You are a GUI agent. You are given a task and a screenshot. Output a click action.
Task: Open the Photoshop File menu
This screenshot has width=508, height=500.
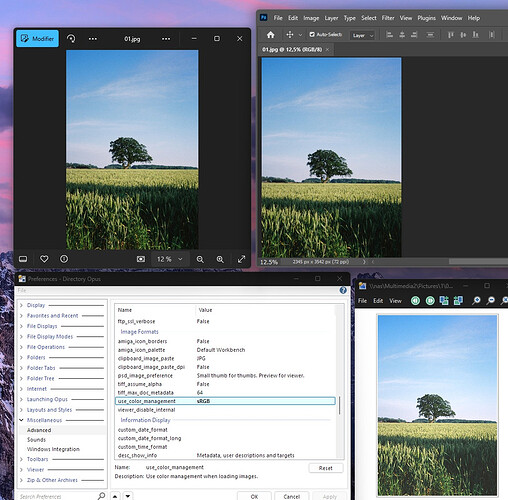coord(278,18)
